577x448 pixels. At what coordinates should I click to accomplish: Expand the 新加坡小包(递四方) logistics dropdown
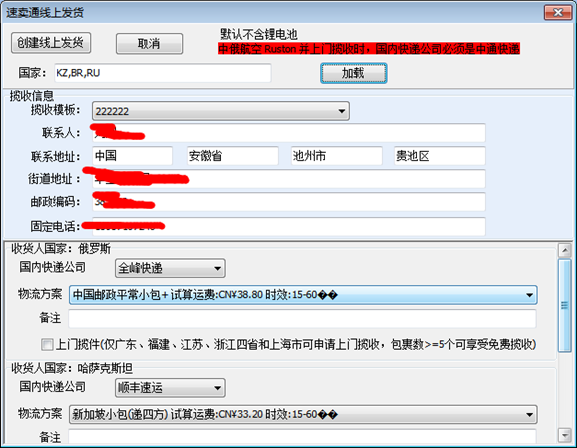pos(303,415)
